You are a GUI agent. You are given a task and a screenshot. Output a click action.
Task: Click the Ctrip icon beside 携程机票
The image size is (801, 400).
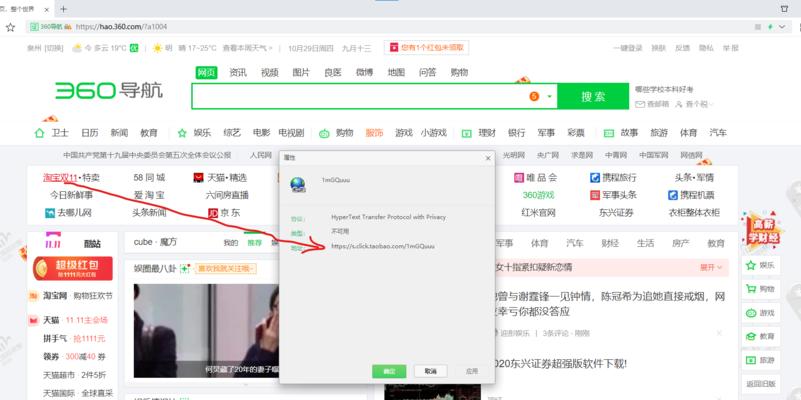tap(673, 195)
